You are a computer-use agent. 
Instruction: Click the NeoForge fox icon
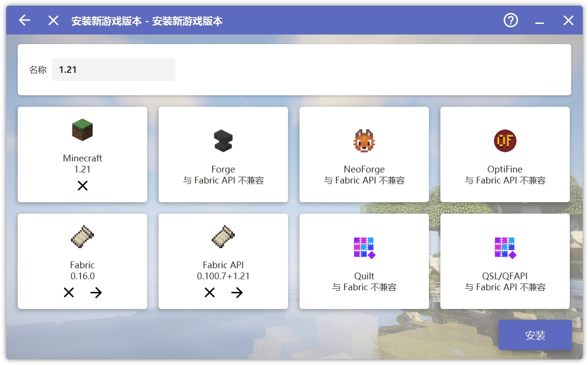point(364,141)
